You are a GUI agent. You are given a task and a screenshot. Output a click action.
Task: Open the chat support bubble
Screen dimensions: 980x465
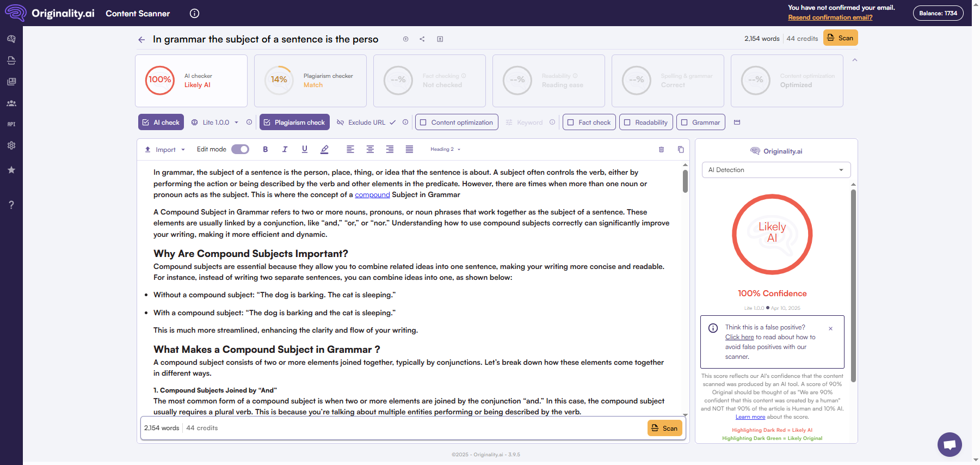coord(950,444)
